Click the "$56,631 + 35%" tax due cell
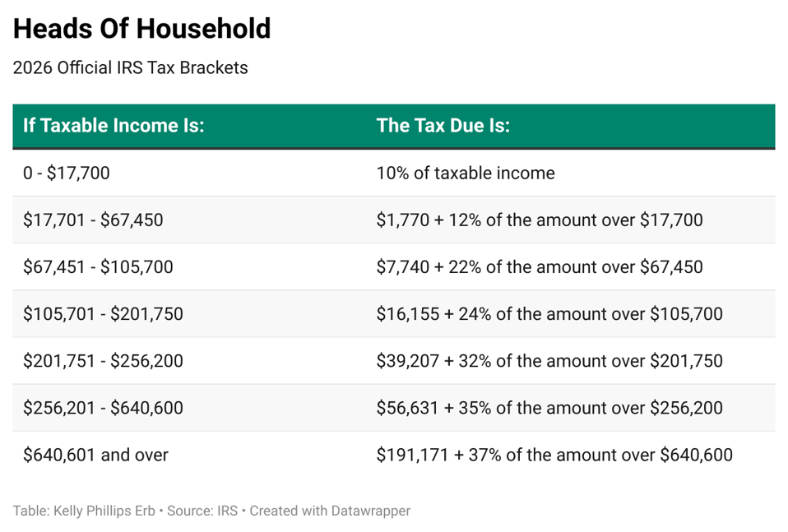The height and width of the screenshot is (532, 788). tap(549, 408)
